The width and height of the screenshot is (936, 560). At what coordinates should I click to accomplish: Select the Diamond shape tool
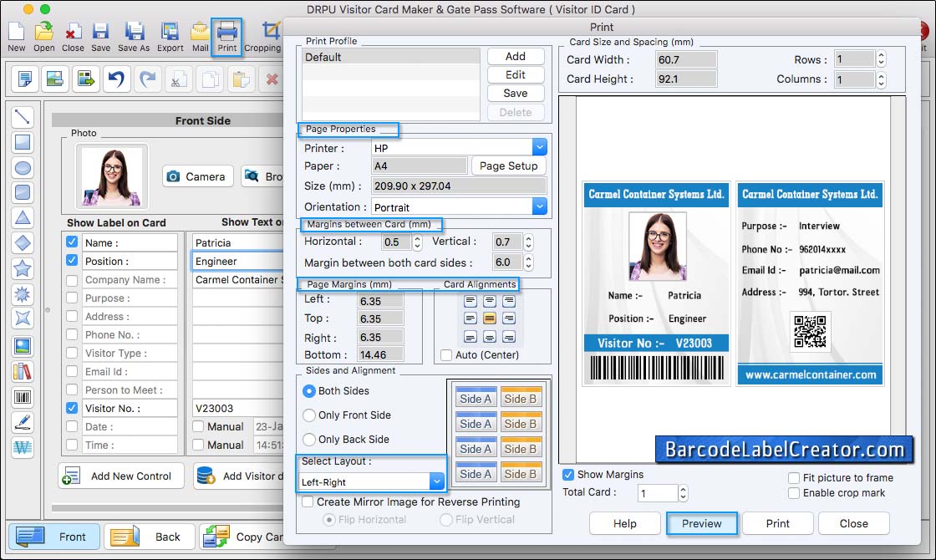point(22,243)
